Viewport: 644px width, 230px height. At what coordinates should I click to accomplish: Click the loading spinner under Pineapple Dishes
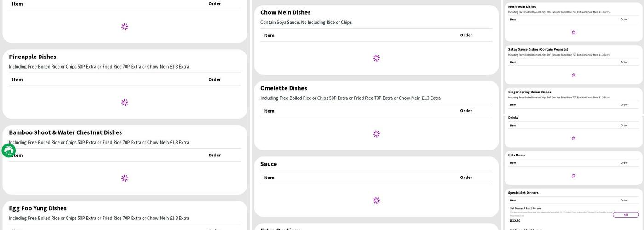[x=125, y=103]
